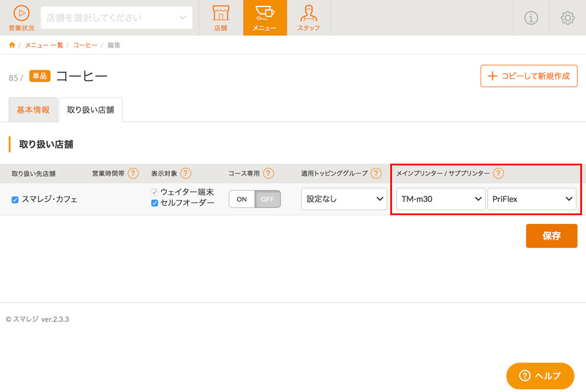The height and width of the screenshot is (392, 586).
Task: Switch to the 基本情報 tab
Action: click(33, 110)
